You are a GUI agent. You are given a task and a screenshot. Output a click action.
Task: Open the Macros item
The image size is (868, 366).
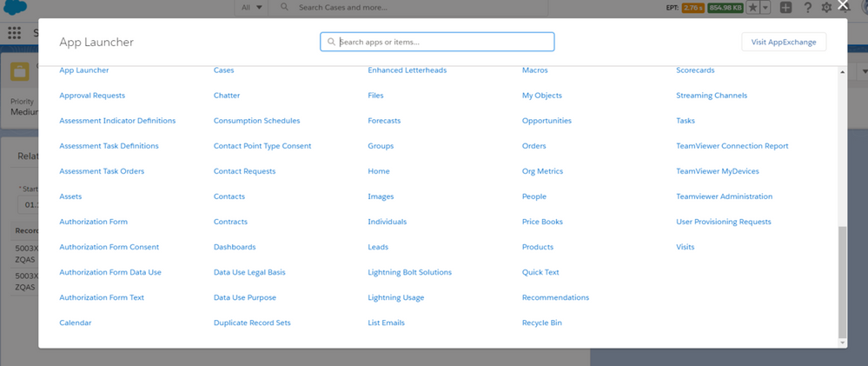coord(534,70)
